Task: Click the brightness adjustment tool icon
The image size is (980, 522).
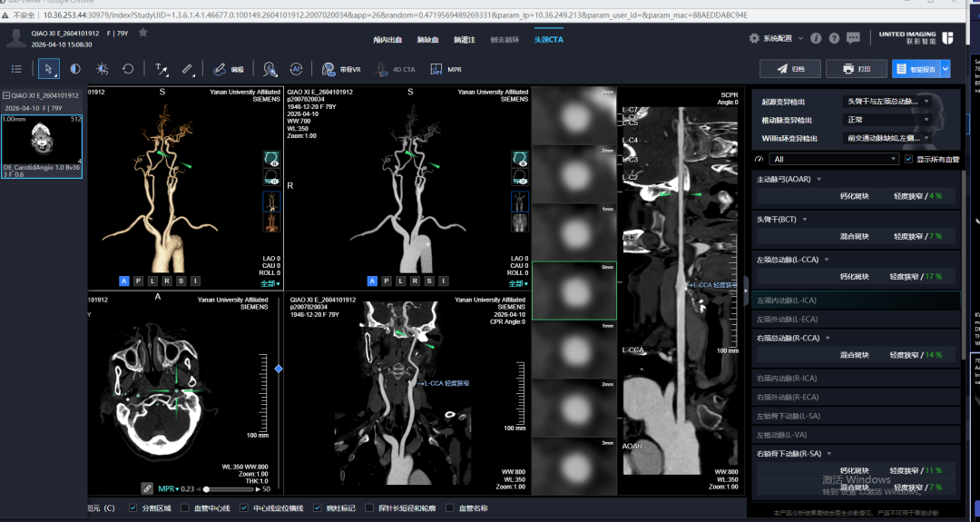Action: tap(102, 69)
